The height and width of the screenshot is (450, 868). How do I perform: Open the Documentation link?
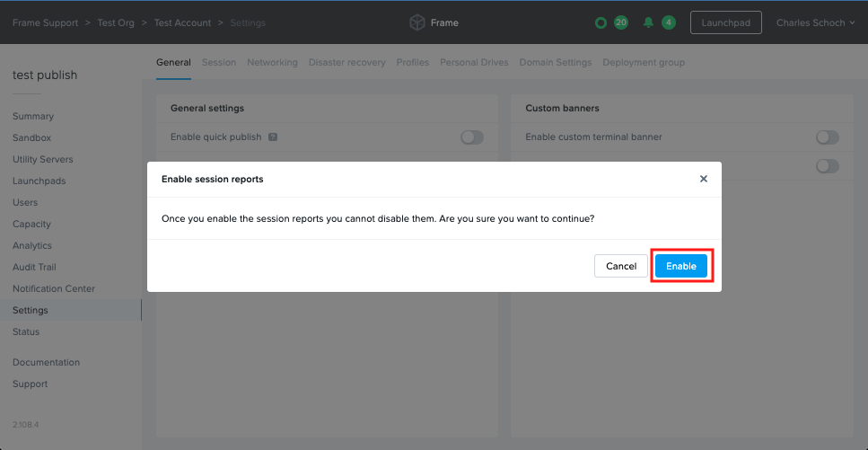coord(46,363)
